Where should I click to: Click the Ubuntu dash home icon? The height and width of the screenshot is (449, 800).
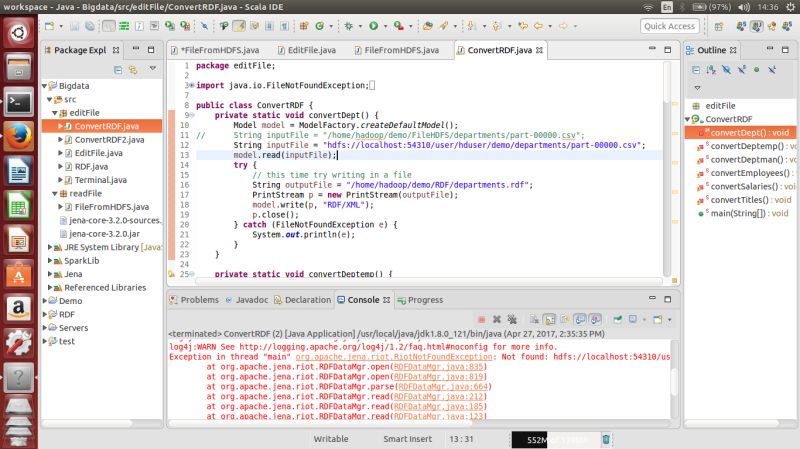[x=19, y=33]
